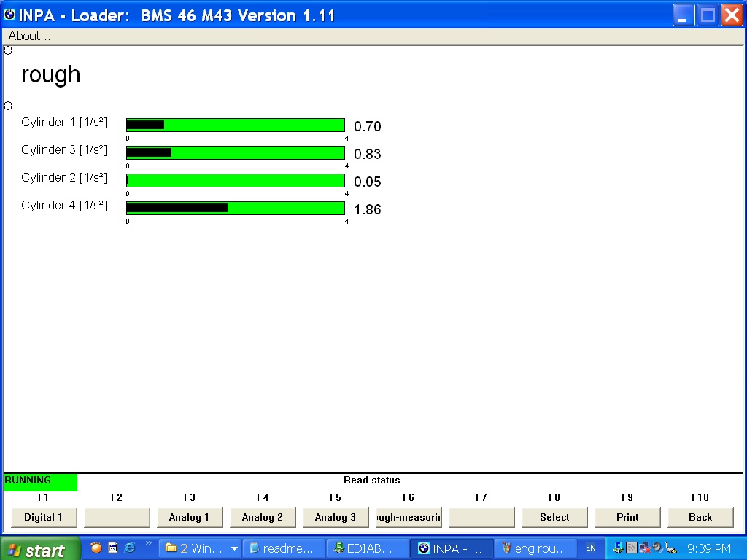Open the About... menu
This screenshot has width=747, height=560.
click(29, 36)
